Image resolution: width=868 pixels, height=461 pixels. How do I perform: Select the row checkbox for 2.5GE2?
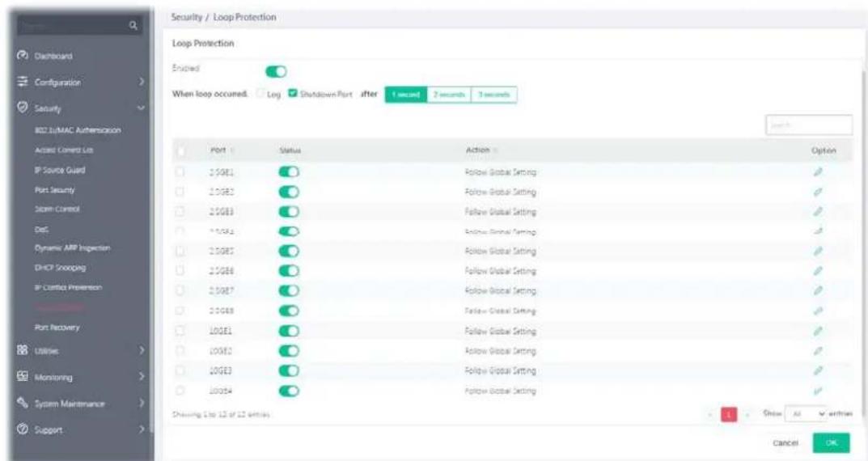tap(180, 192)
